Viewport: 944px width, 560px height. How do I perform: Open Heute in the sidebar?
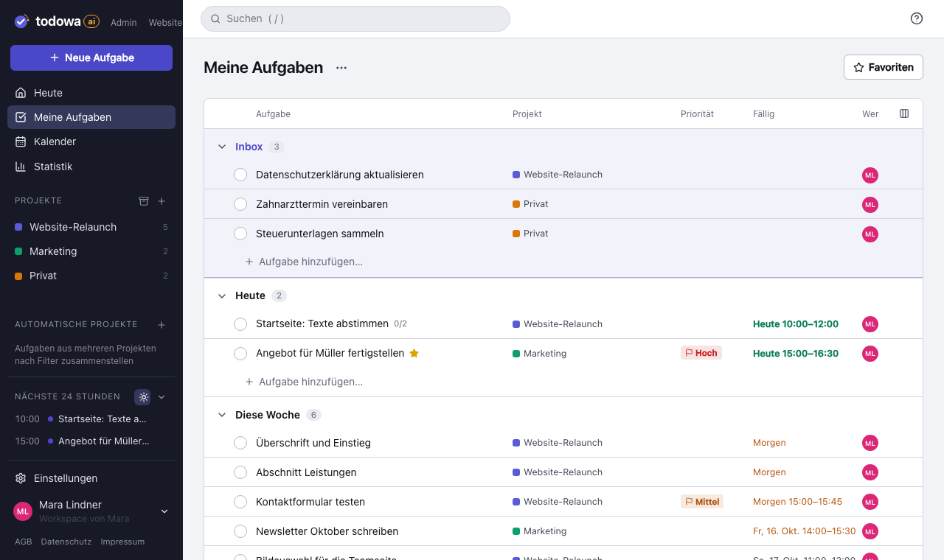[x=91, y=93]
